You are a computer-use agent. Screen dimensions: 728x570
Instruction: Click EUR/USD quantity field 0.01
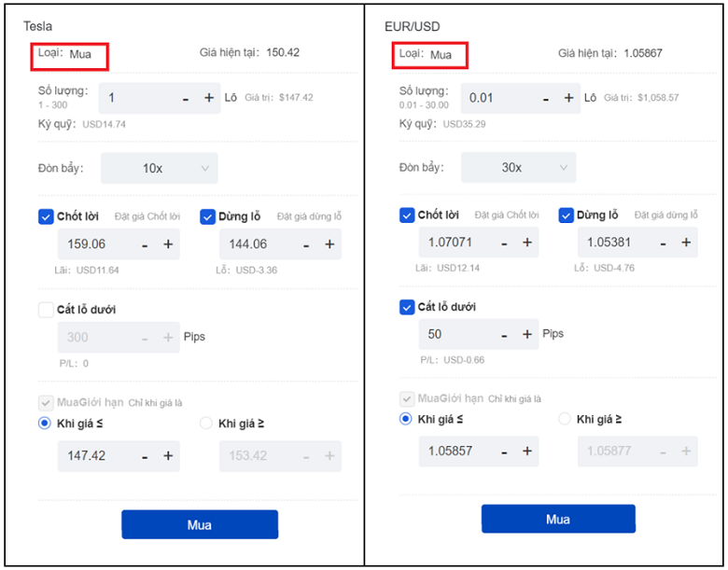point(499,98)
